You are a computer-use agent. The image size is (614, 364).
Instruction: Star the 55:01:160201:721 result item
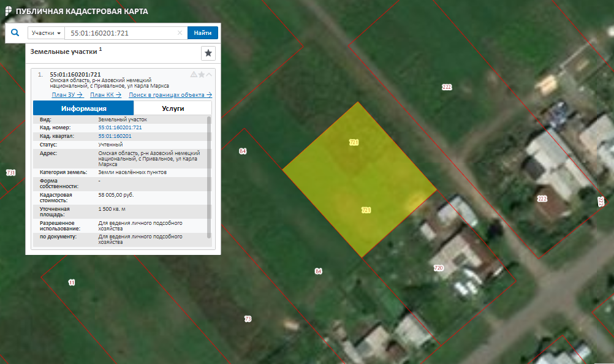(x=201, y=75)
